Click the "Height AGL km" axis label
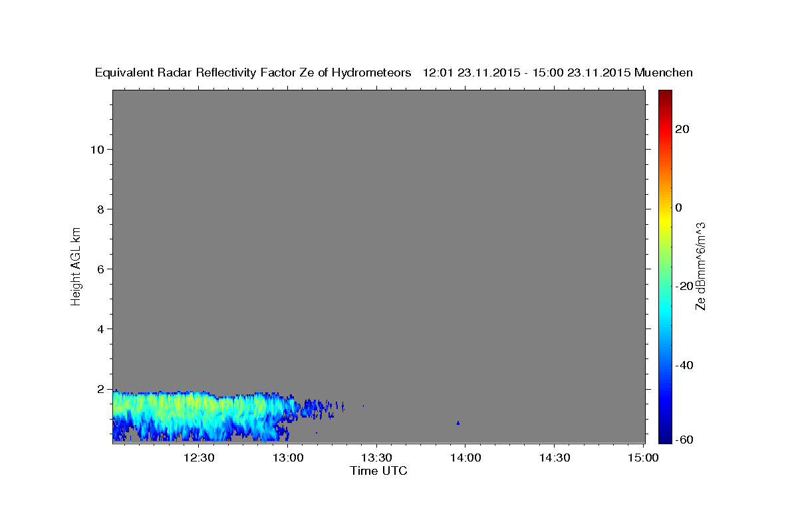Screen dimensions: 798x532 [76, 265]
